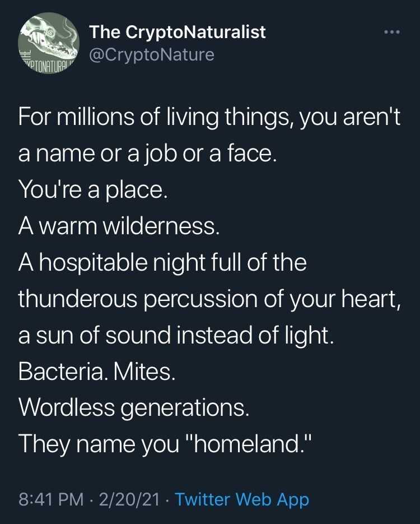Click the 2/20/21 tweet date

(129, 498)
